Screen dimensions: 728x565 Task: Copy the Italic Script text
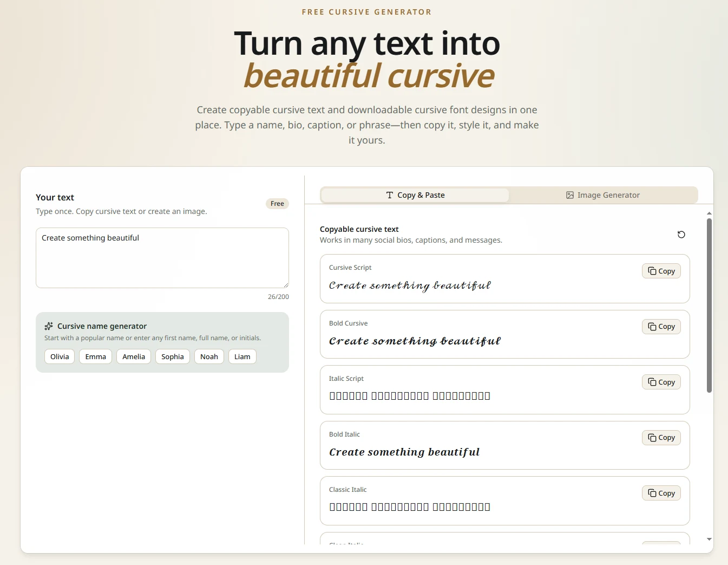tap(661, 382)
